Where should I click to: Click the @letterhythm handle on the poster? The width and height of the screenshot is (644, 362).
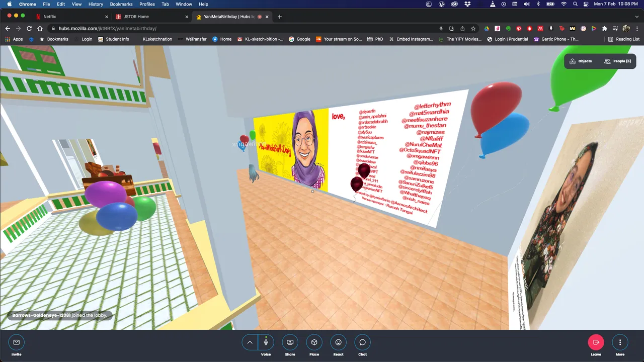coord(432,106)
